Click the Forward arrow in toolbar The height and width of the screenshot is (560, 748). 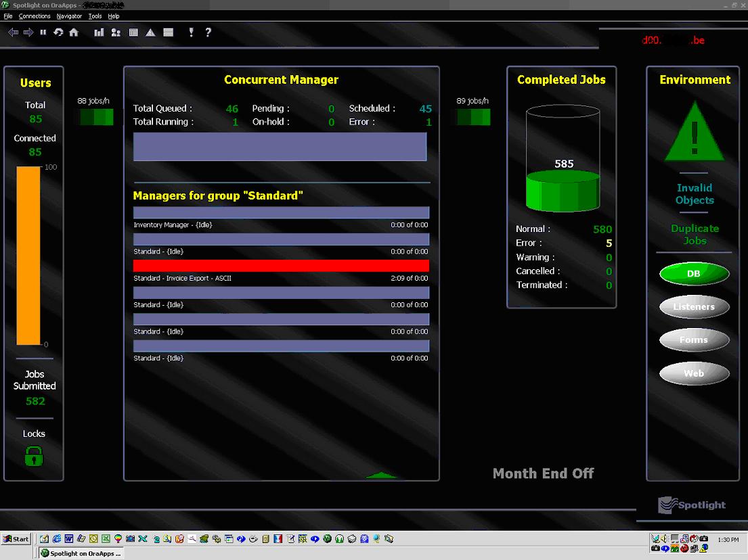click(x=28, y=32)
